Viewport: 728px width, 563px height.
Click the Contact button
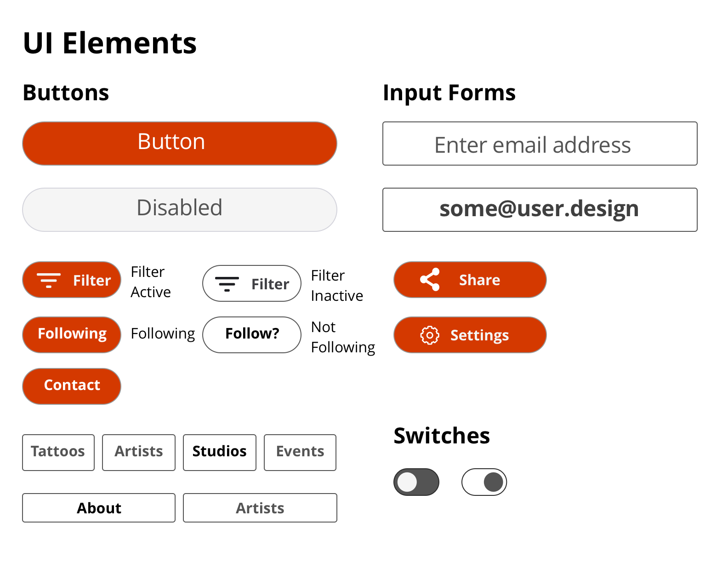tap(72, 386)
